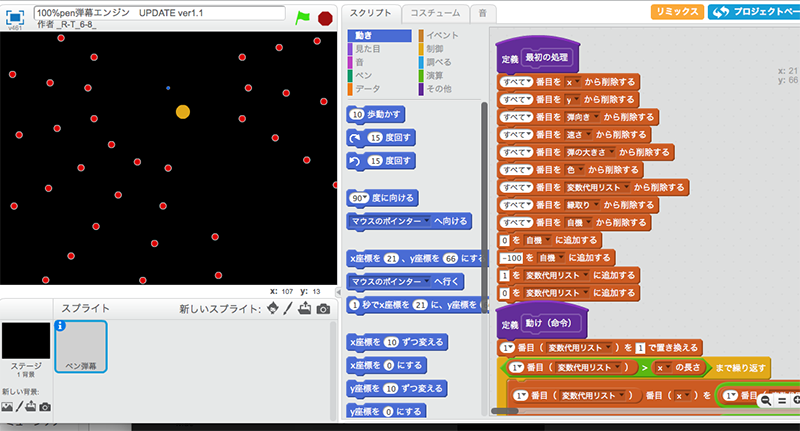Open the コスチューム tab

[x=435, y=13]
